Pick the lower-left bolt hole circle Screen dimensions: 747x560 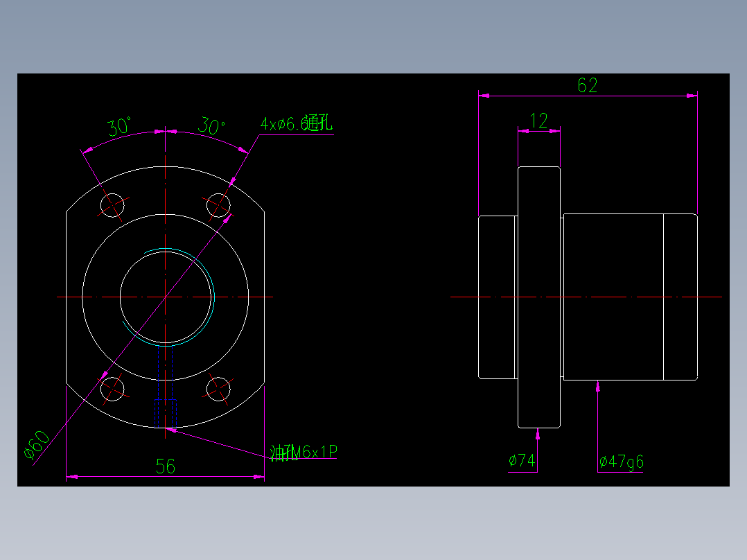coord(112,389)
